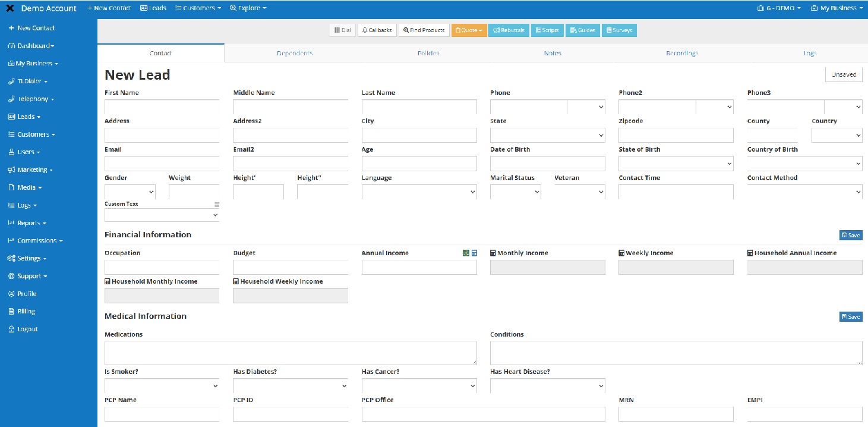Open the Veteran dropdown
868x427 pixels.
(580, 192)
